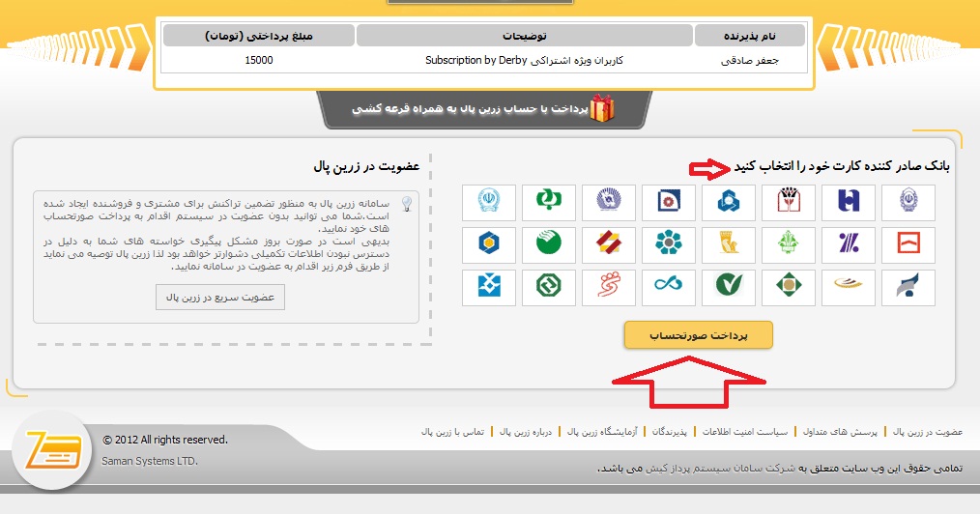
Task: Pick the blue hexagon logo with yellow center
Action: click(x=489, y=244)
